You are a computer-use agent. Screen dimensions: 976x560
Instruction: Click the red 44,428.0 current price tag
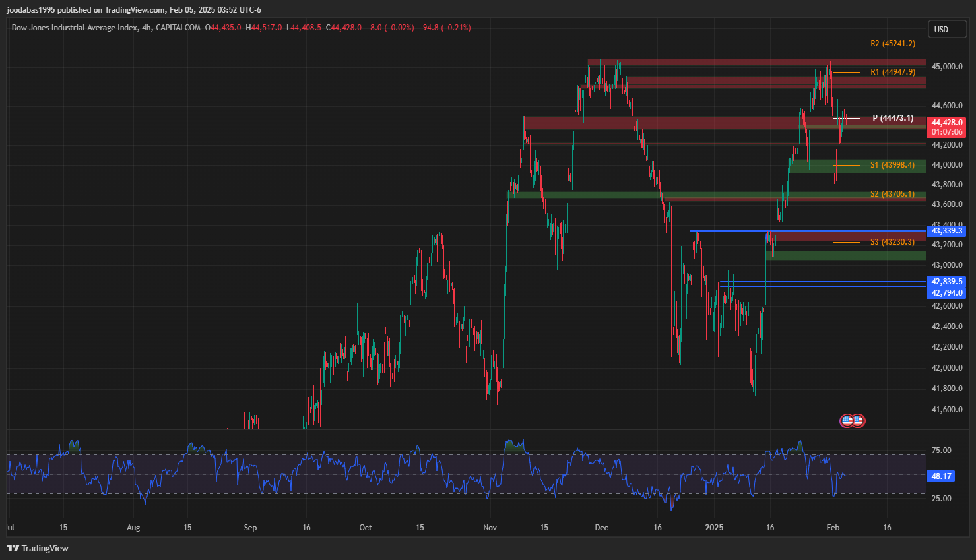click(946, 123)
